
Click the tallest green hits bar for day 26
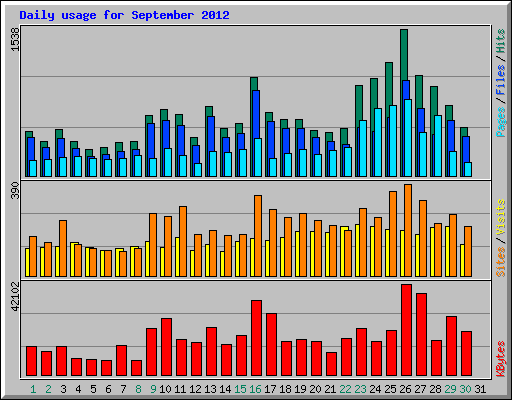click(404, 55)
